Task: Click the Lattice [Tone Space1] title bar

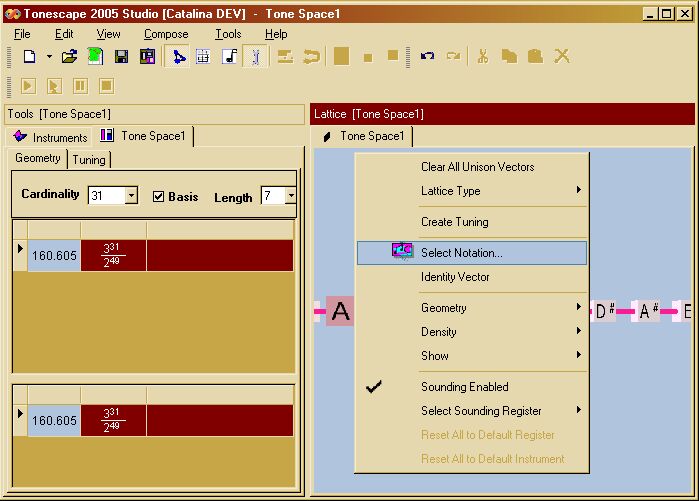Action: coord(502,114)
